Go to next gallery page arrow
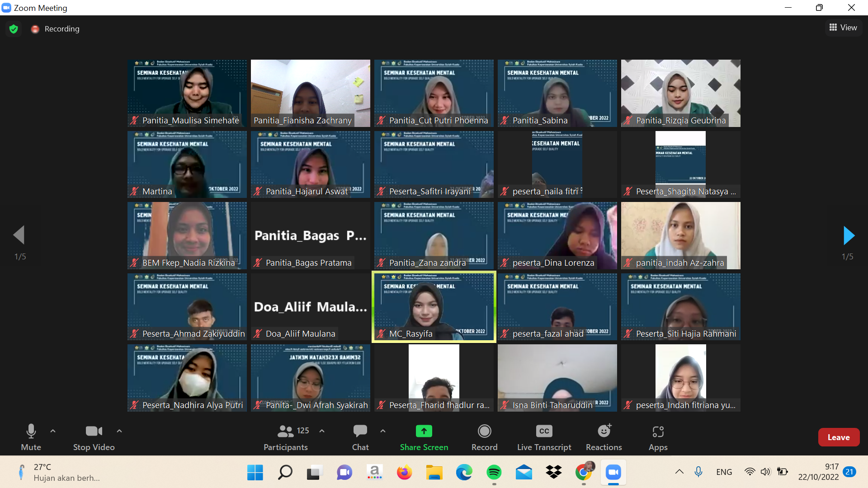Image resolution: width=868 pixels, height=488 pixels. point(849,235)
